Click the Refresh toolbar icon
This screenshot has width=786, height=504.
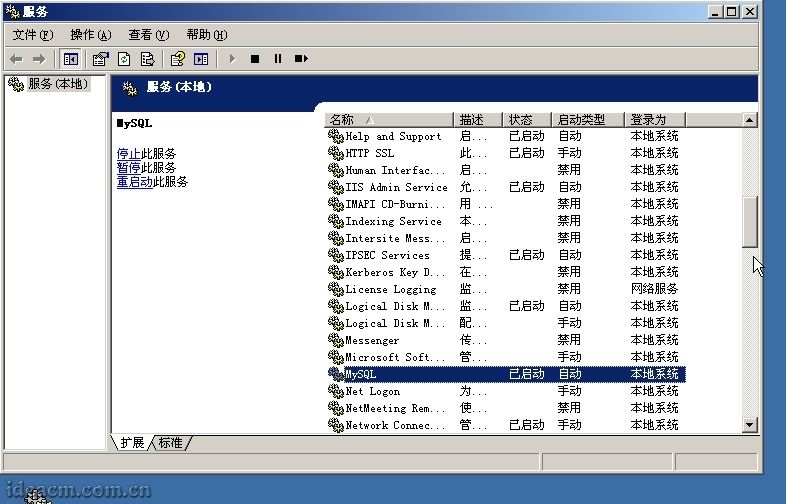125,59
